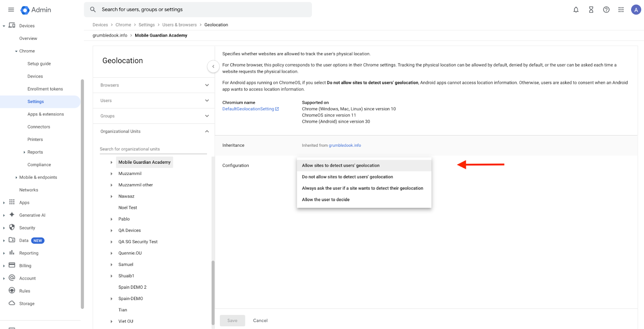Select the Tian organizational unit
The width and height of the screenshot is (644, 329).
tap(123, 310)
